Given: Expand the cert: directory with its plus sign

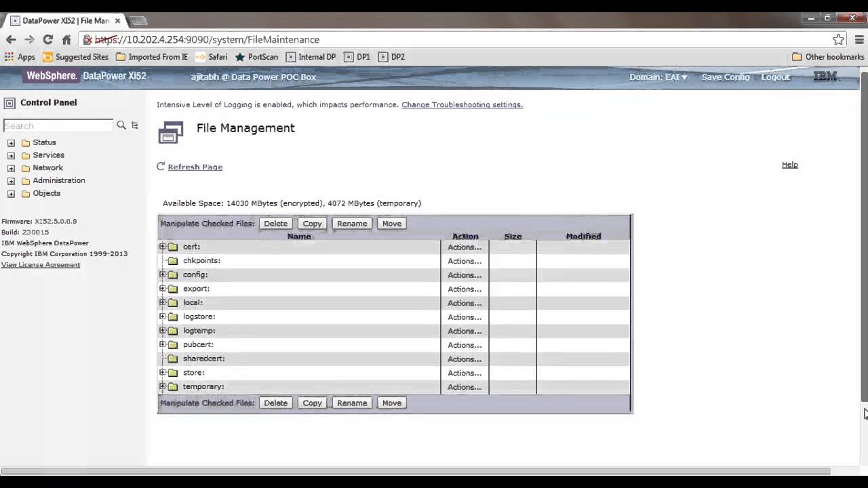Looking at the screenshot, I should [x=162, y=247].
